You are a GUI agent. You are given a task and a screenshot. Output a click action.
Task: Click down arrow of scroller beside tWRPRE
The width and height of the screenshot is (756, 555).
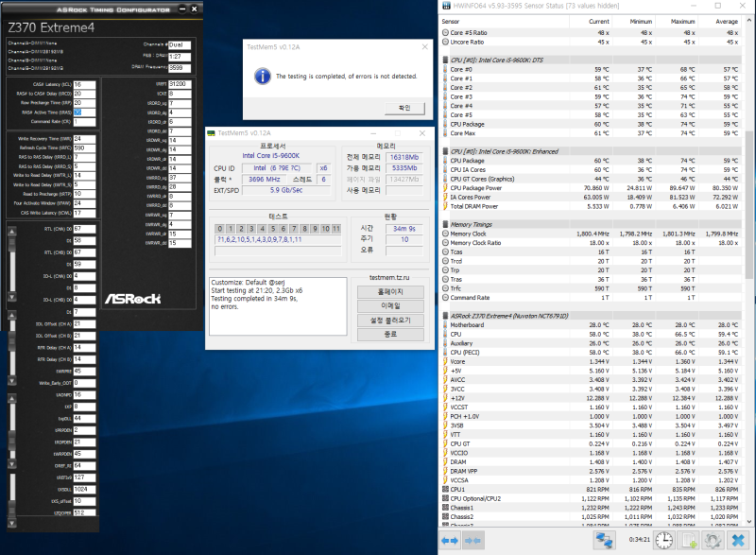pyautogui.click(x=12, y=380)
